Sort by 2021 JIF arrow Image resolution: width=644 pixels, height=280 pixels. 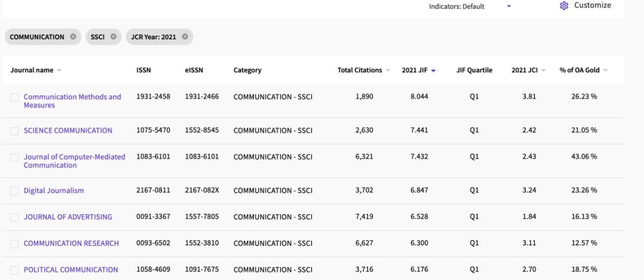click(433, 70)
